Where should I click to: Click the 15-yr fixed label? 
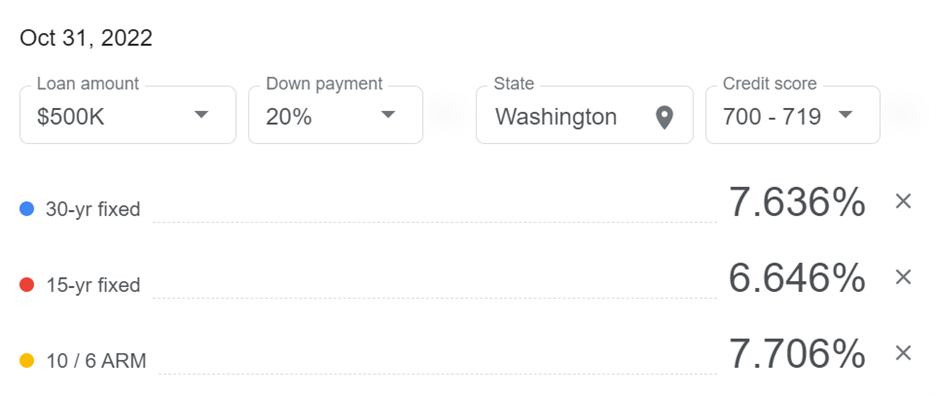point(93,285)
